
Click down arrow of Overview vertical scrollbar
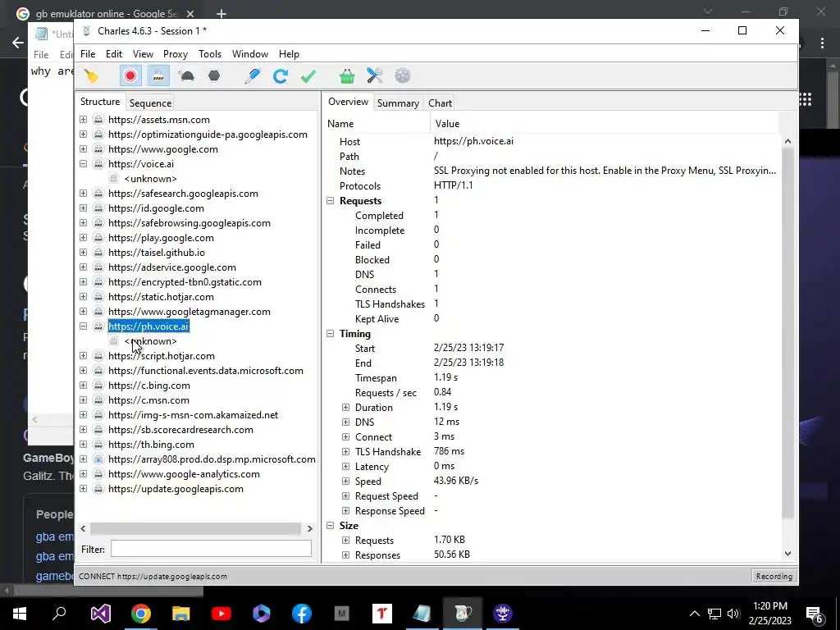coord(787,554)
